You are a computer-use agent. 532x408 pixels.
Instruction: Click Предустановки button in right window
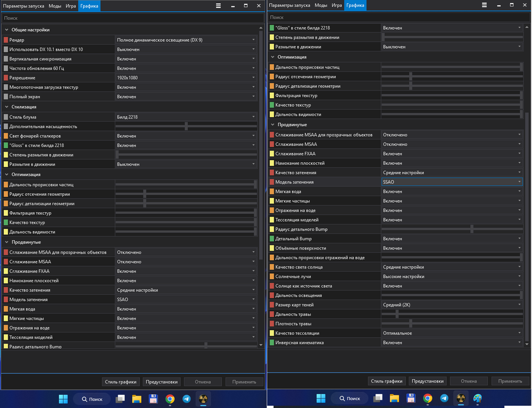(428, 381)
